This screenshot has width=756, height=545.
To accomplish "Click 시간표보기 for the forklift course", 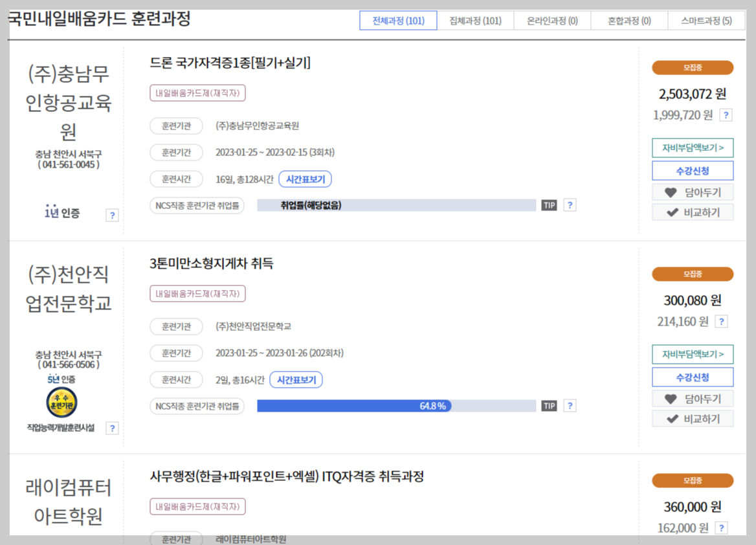I will point(296,380).
